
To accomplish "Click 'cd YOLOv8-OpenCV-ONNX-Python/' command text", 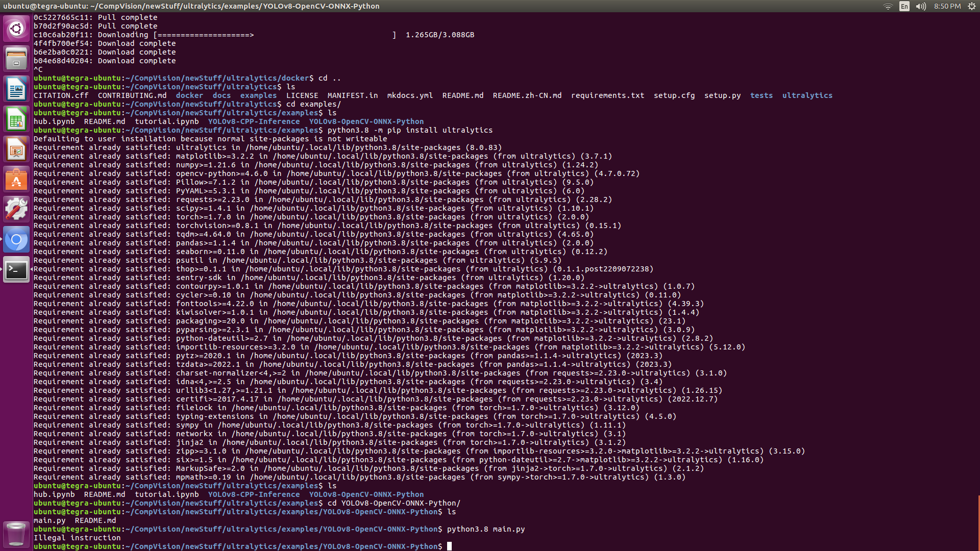I will pos(394,503).
